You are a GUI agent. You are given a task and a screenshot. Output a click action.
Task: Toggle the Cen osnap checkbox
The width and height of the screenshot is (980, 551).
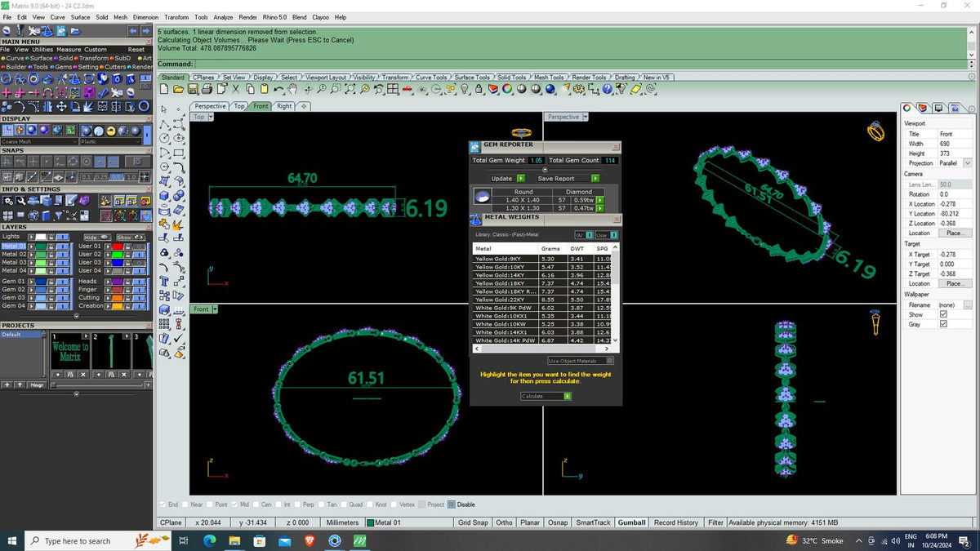tap(256, 504)
